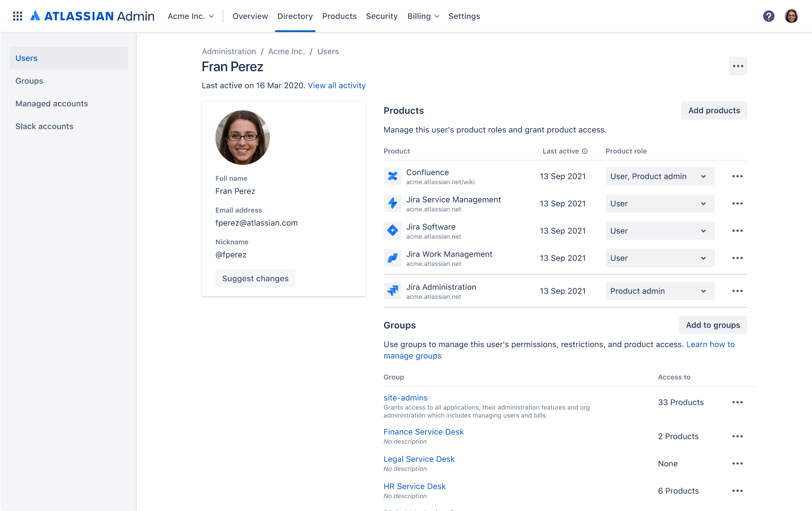The image size is (812, 511).
Task: Click the Jira Administration product icon
Action: [x=393, y=291]
